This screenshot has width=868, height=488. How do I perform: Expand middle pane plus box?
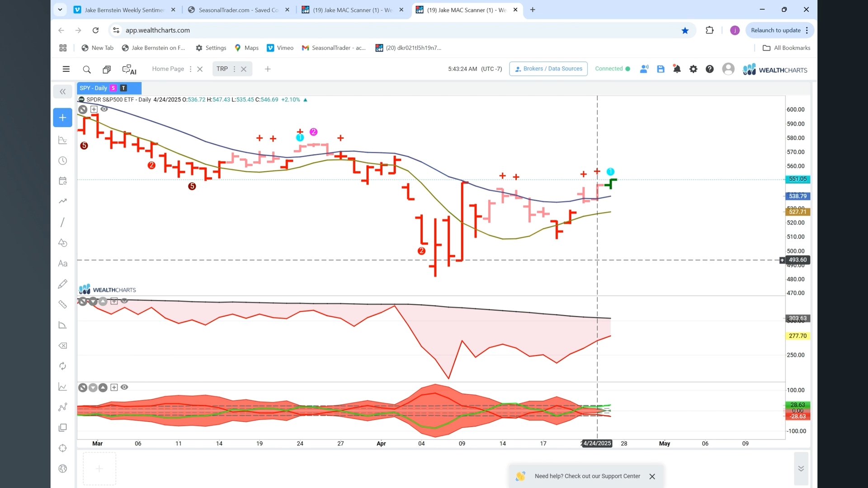114,301
